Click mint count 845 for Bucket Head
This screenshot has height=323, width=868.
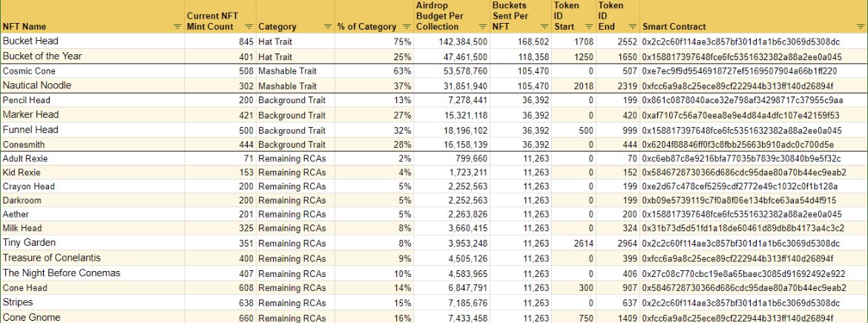coord(220,42)
